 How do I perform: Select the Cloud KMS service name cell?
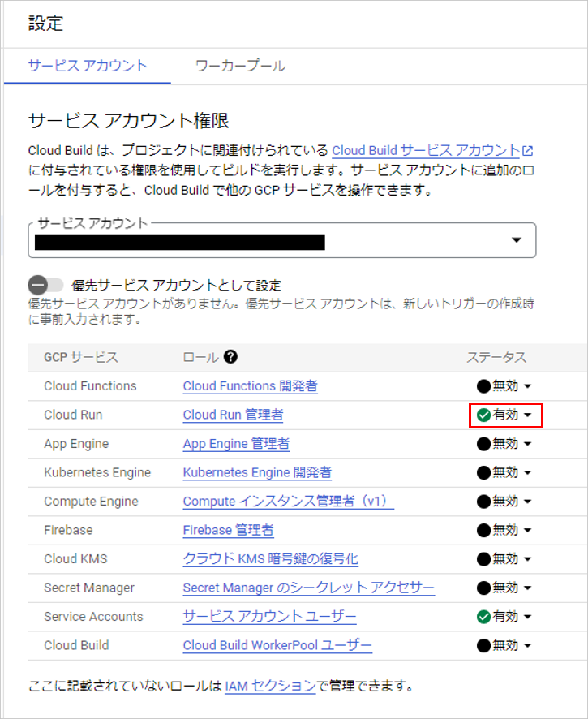point(75,559)
